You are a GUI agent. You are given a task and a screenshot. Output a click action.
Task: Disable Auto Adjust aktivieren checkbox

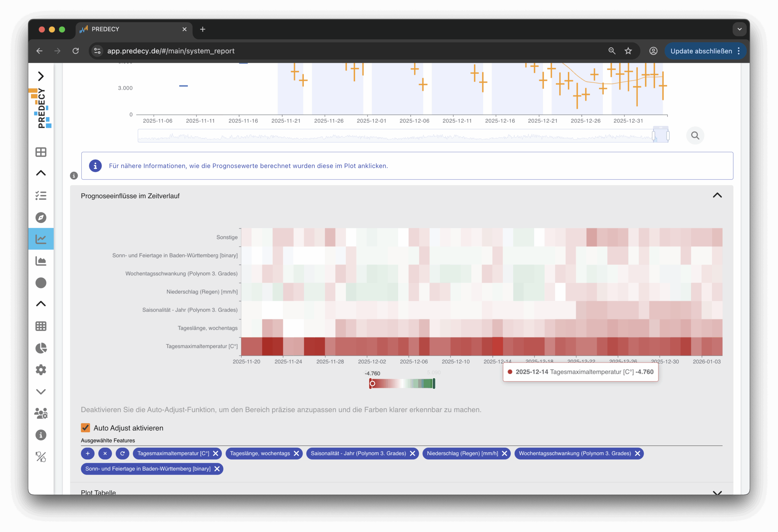click(85, 428)
